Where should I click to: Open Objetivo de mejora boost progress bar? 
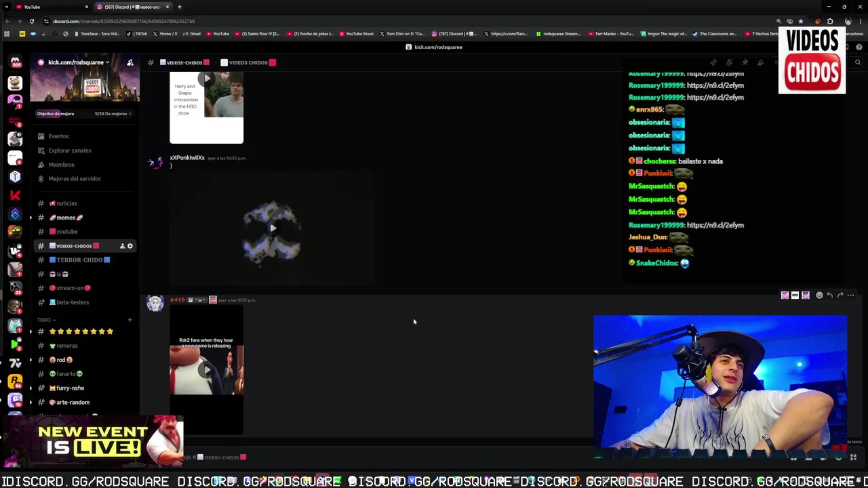point(83,114)
